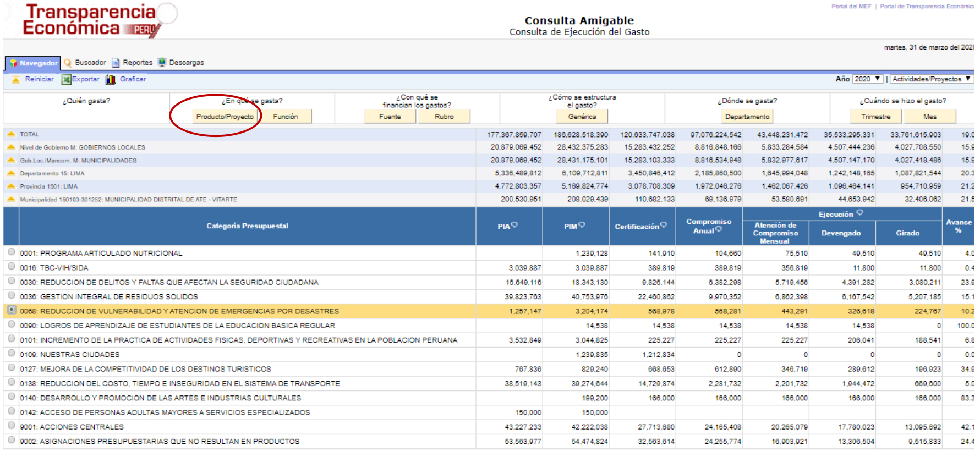Collapse up to Departamento 15: LIMA level
Viewport: 980px width, 462px height.
coord(11,173)
